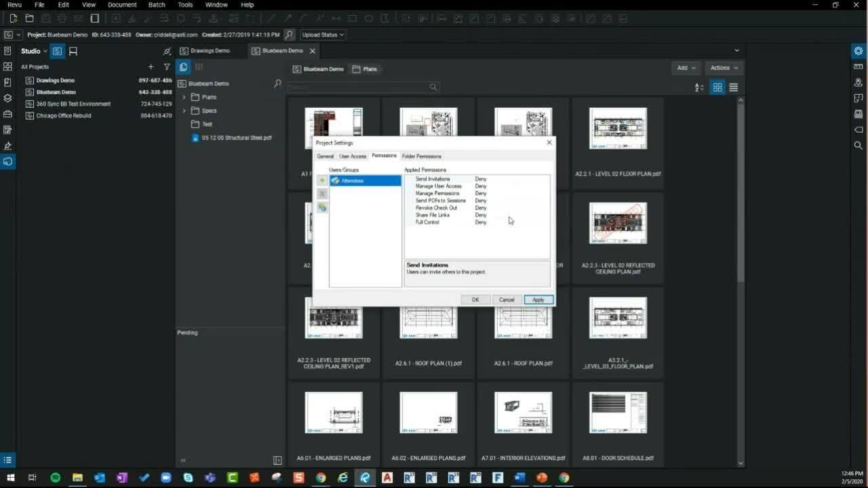This screenshot has height=488, width=868.
Task: Click the Properties gear icon on right sidebar
Action: (x=859, y=51)
